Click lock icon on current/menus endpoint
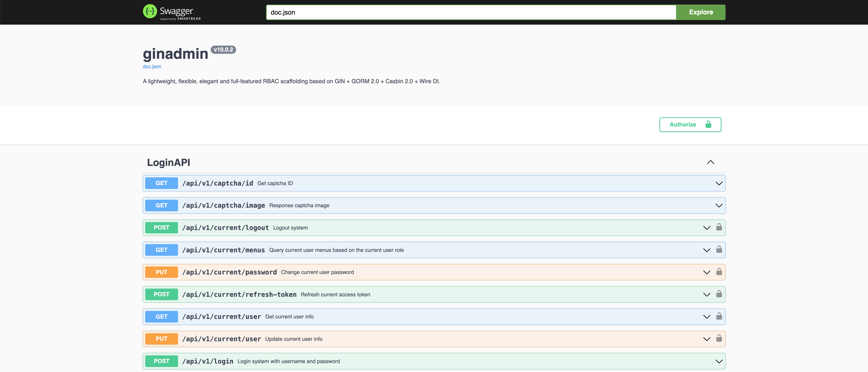This screenshot has width=868, height=372. point(719,249)
